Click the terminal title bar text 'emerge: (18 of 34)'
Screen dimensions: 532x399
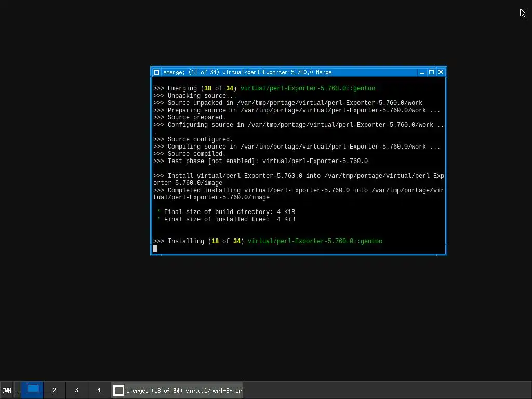pyautogui.click(x=191, y=72)
